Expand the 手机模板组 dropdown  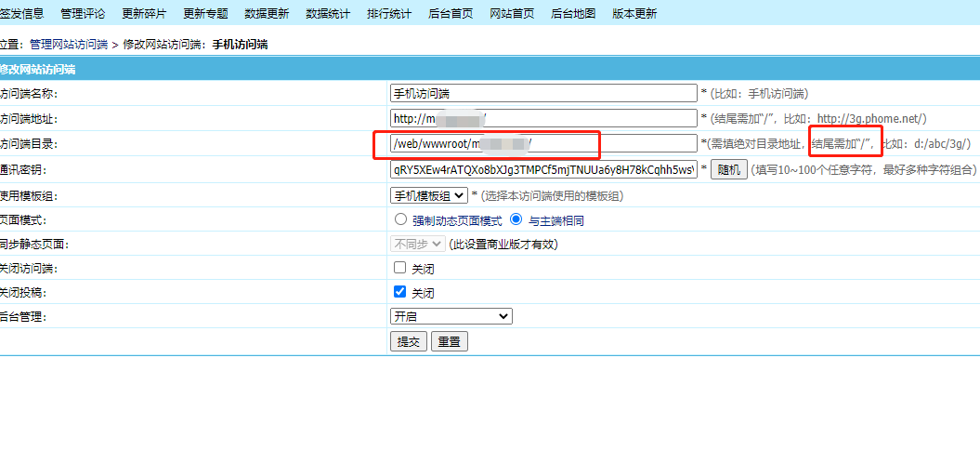[428, 195]
